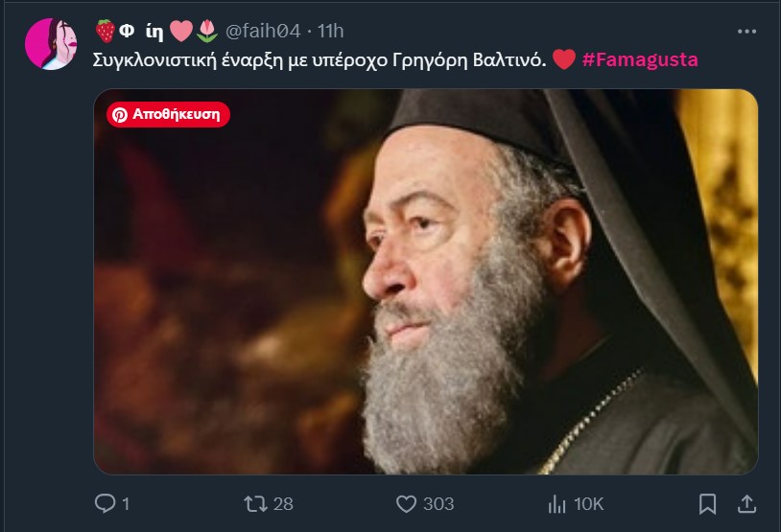Bookmark this tweet
This screenshot has width=781, height=532.
click(x=707, y=503)
